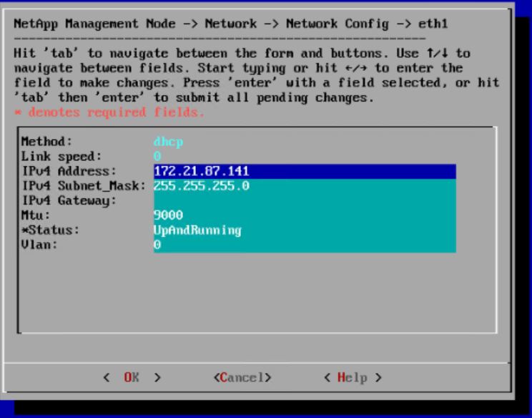Focus the empty IPv4 Gateway field
This screenshot has width=532, height=418.
[x=305, y=200]
